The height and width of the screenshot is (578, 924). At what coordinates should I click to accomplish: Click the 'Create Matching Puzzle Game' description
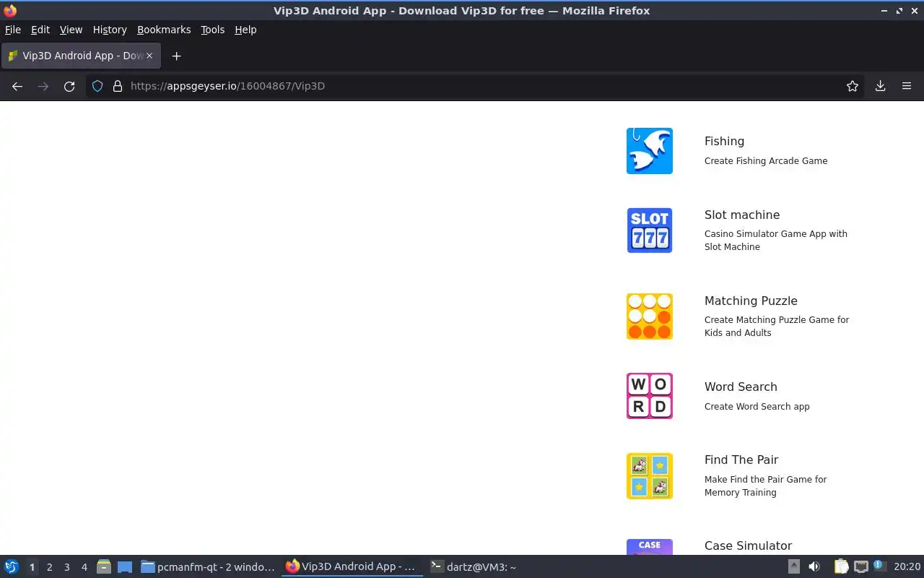[777, 326]
